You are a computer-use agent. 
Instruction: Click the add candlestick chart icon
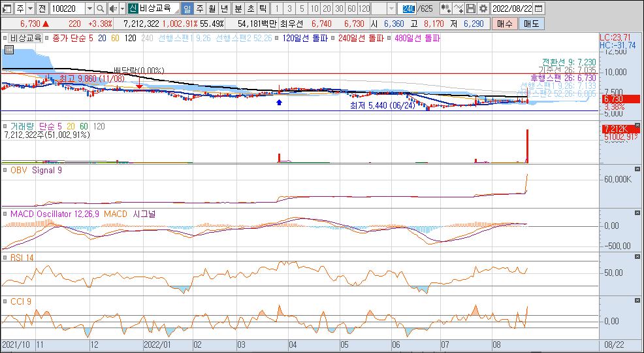point(445,8)
